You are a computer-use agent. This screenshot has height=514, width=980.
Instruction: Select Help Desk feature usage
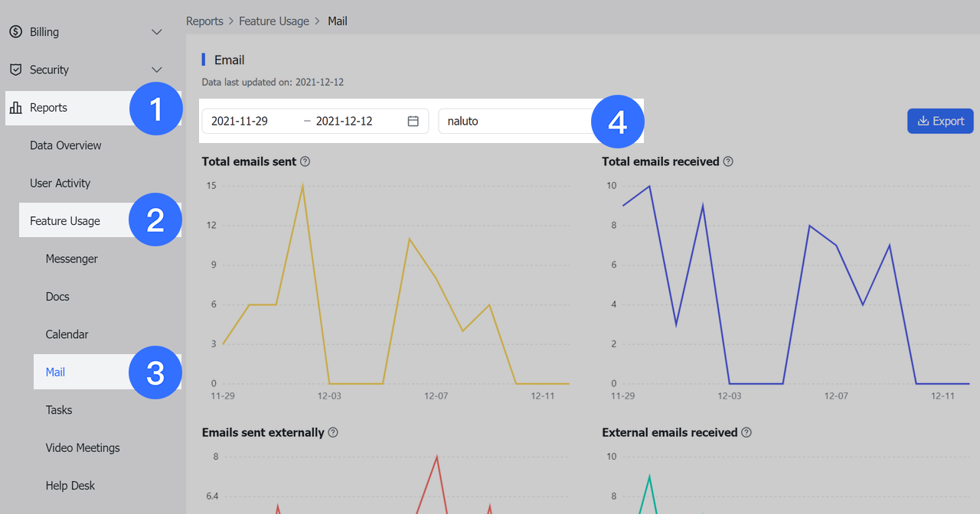pyautogui.click(x=70, y=486)
